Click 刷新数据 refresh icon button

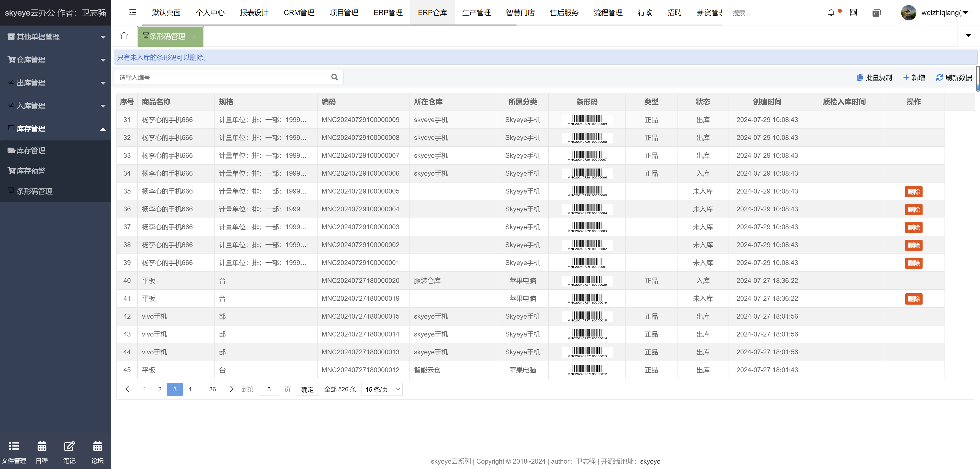pos(954,78)
